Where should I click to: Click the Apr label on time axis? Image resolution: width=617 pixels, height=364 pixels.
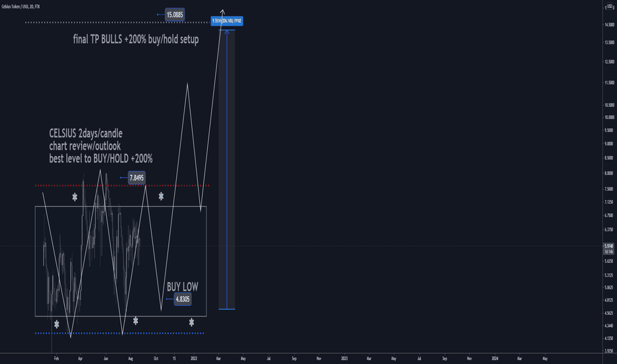click(x=80, y=359)
